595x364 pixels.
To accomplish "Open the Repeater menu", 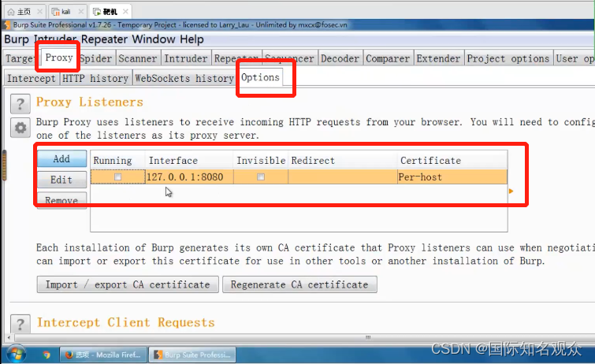I will point(104,39).
